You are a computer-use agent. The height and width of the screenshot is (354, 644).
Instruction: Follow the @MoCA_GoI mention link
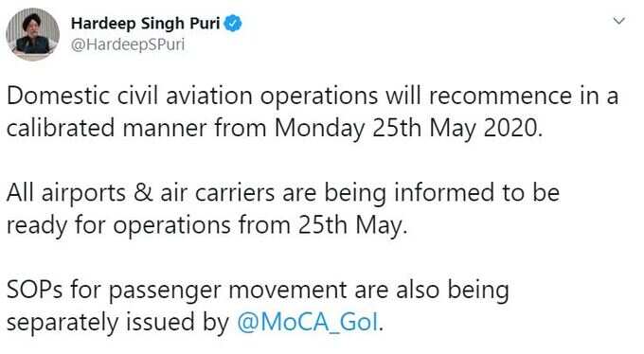pos(308,322)
